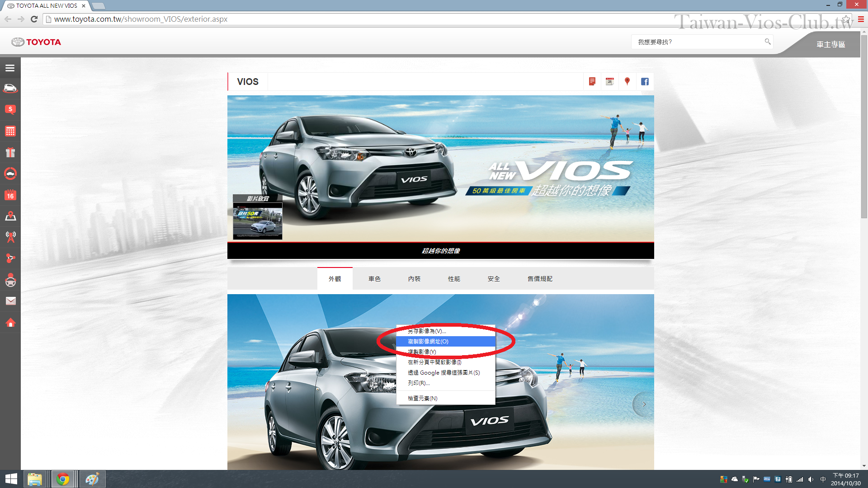Open the hamburger menu in the left sidebar
Image resolution: width=868 pixels, height=488 pixels.
tap(10, 68)
